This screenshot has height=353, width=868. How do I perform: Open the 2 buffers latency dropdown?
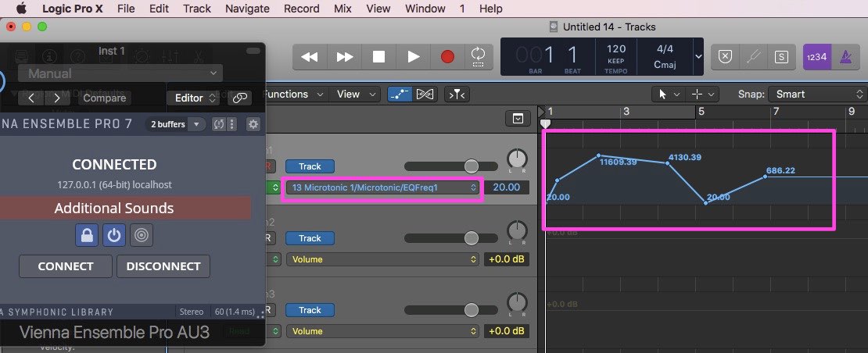pos(175,124)
